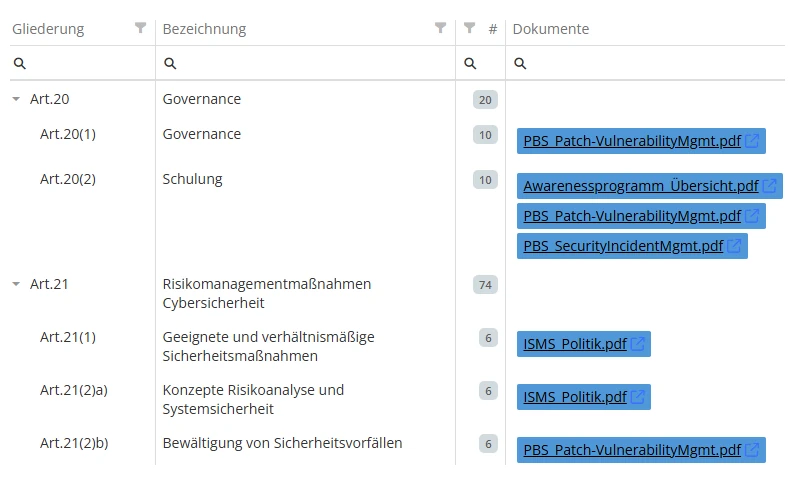This screenshot has width=795, height=485.
Task: Click the count badge 74 for Art.21
Action: pos(485,285)
